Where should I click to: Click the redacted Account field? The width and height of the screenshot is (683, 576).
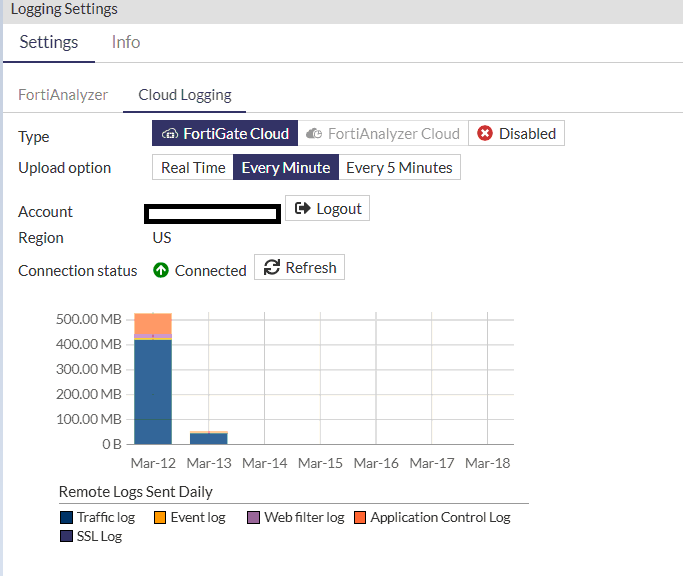coord(212,213)
